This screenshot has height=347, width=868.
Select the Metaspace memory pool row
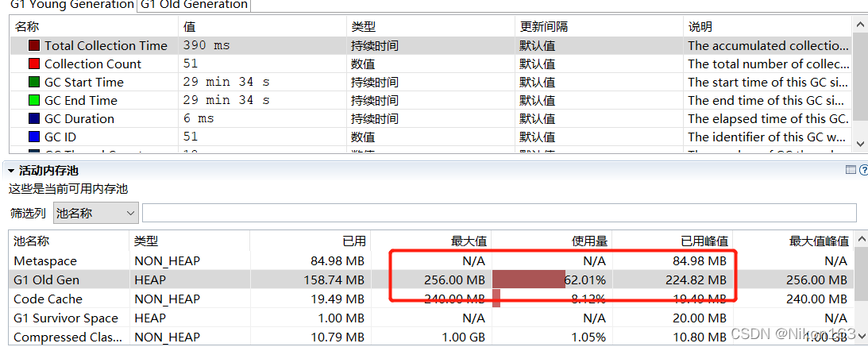[431, 260]
